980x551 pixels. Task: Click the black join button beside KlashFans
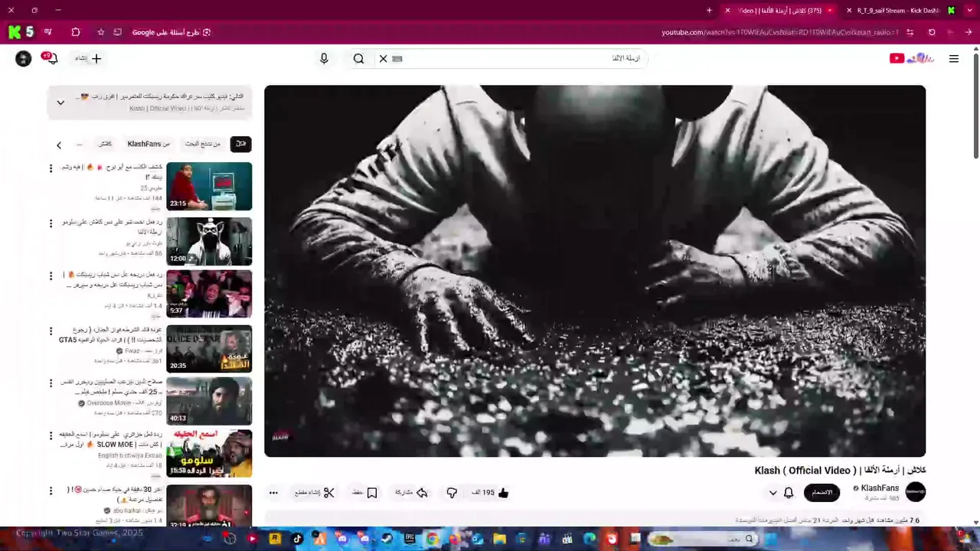(x=822, y=492)
